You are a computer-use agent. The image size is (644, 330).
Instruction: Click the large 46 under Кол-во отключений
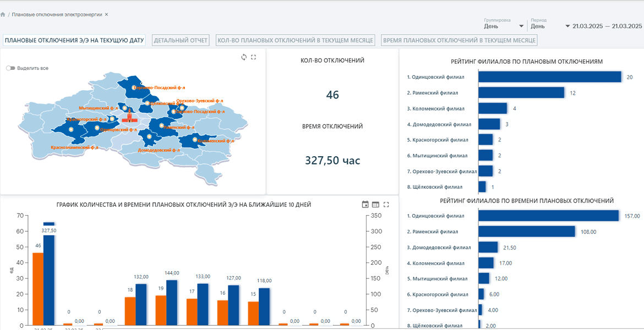tap(332, 95)
